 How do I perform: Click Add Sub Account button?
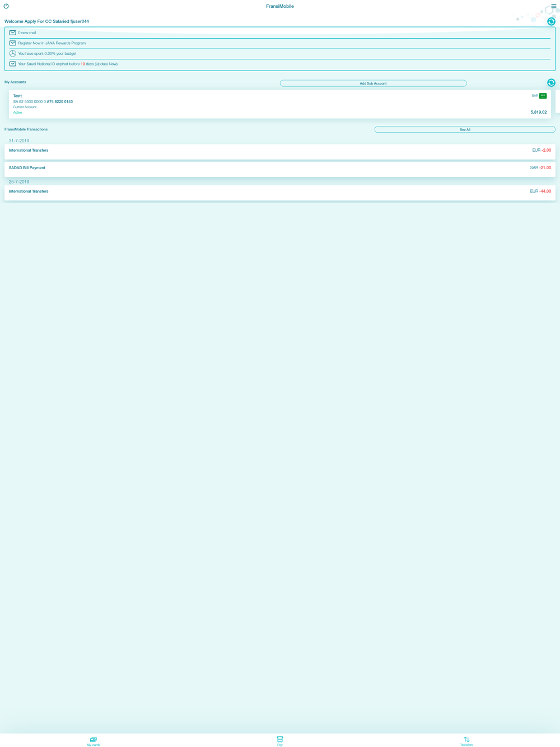point(373,83)
